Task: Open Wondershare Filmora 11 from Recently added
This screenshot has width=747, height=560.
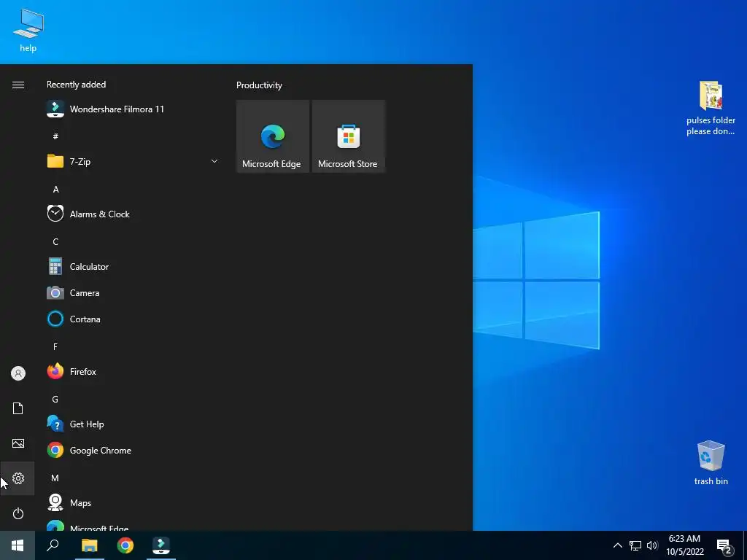Action: point(133,109)
